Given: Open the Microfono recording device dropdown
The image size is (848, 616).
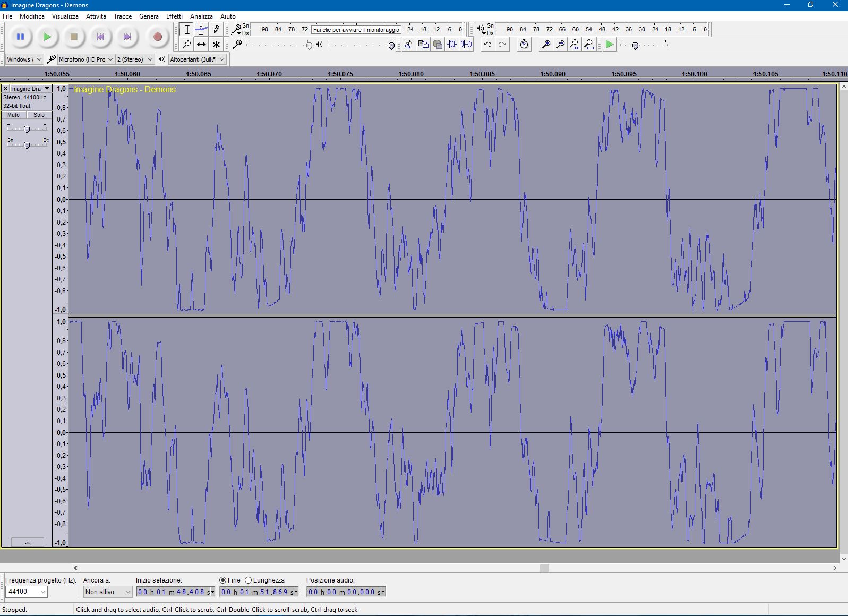Looking at the screenshot, I should point(86,59).
